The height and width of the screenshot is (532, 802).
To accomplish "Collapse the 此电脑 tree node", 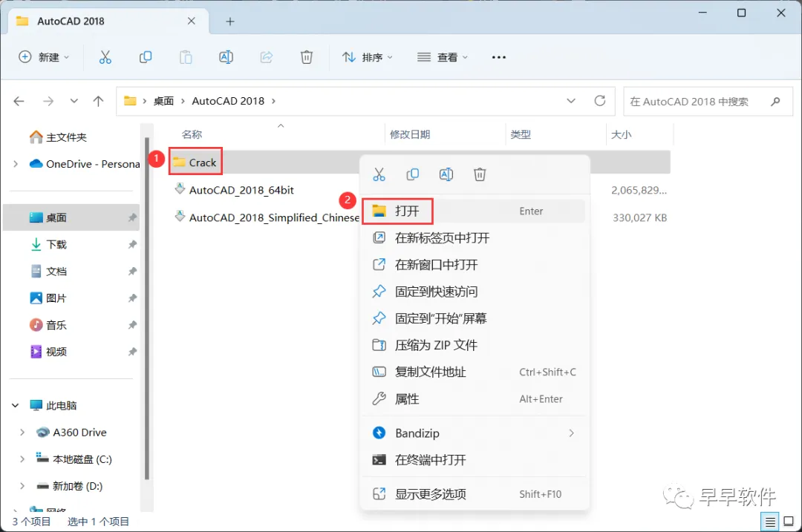I will click(x=16, y=405).
